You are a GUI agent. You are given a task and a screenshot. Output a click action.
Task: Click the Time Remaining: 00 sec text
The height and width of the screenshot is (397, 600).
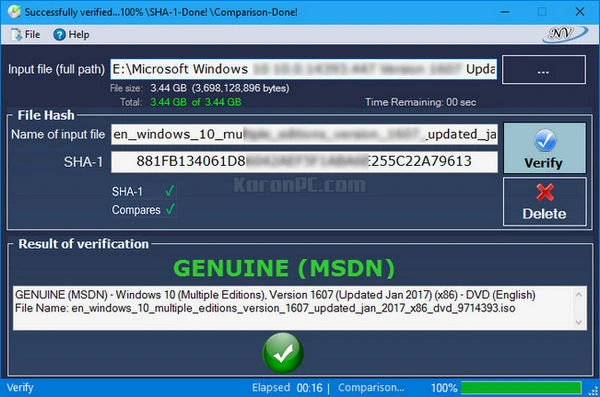tap(421, 102)
